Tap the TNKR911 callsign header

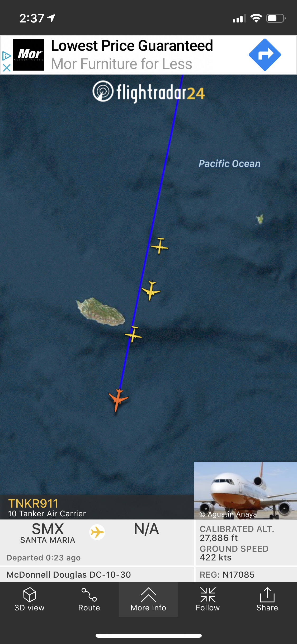point(33,503)
